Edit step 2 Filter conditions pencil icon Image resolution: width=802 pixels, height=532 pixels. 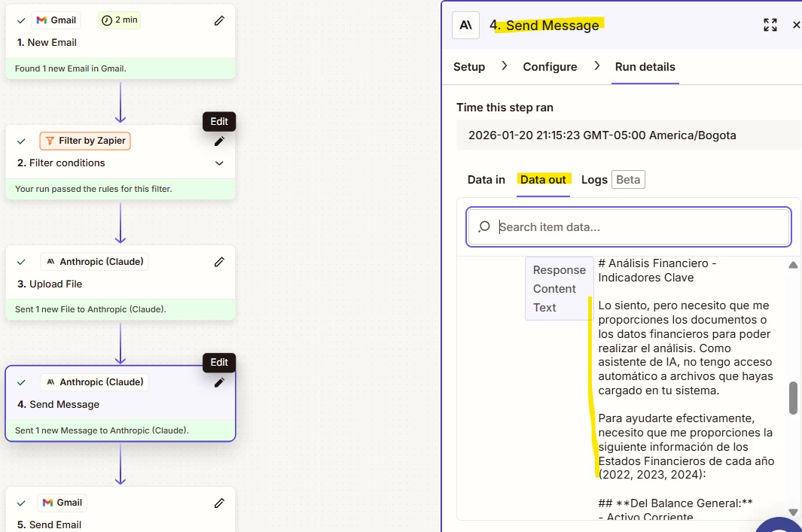219,141
